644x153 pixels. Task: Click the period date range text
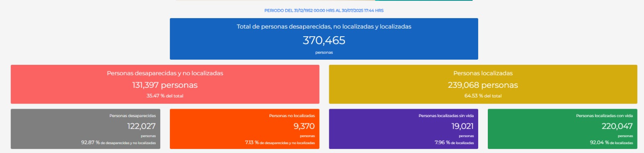click(324, 10)
